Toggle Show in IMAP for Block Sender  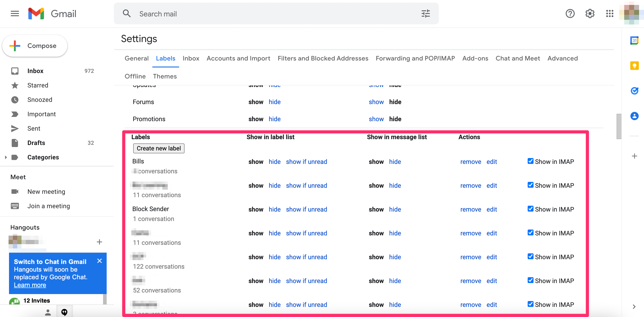(x=530, y=209)
